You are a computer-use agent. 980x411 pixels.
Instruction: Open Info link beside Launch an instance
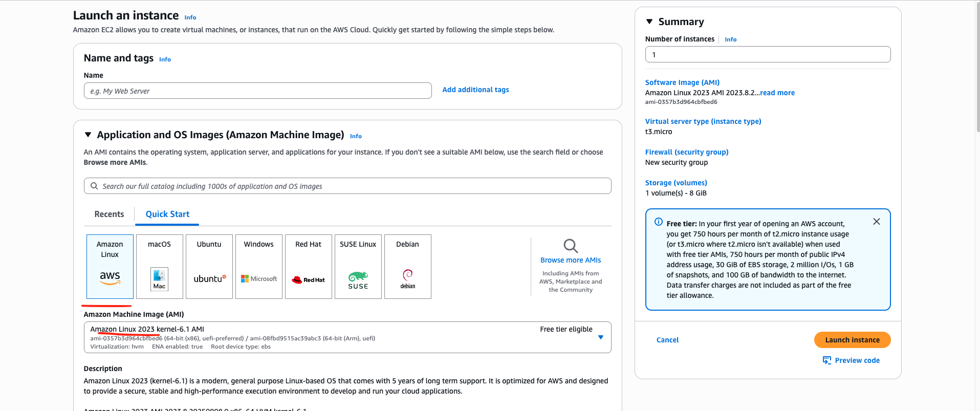[190, 17]
